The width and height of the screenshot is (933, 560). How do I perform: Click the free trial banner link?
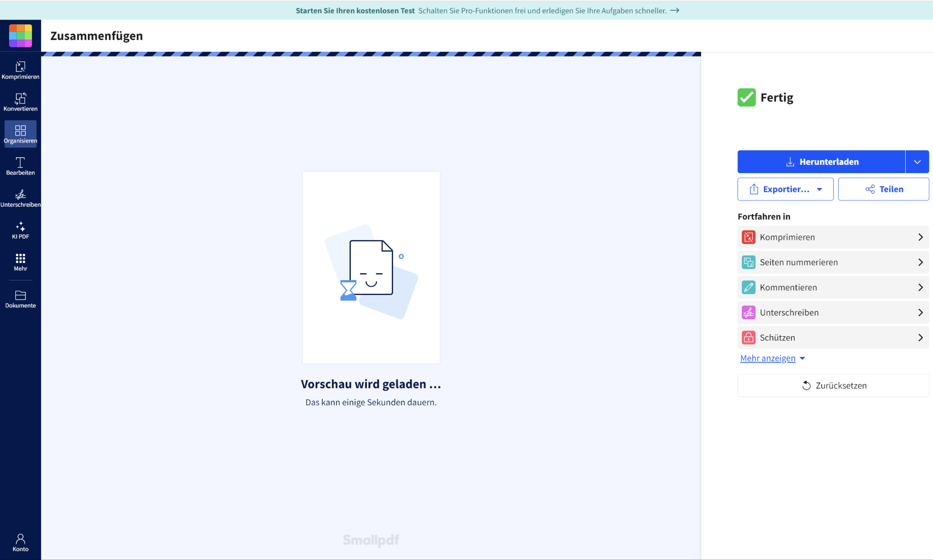point(487,10)
